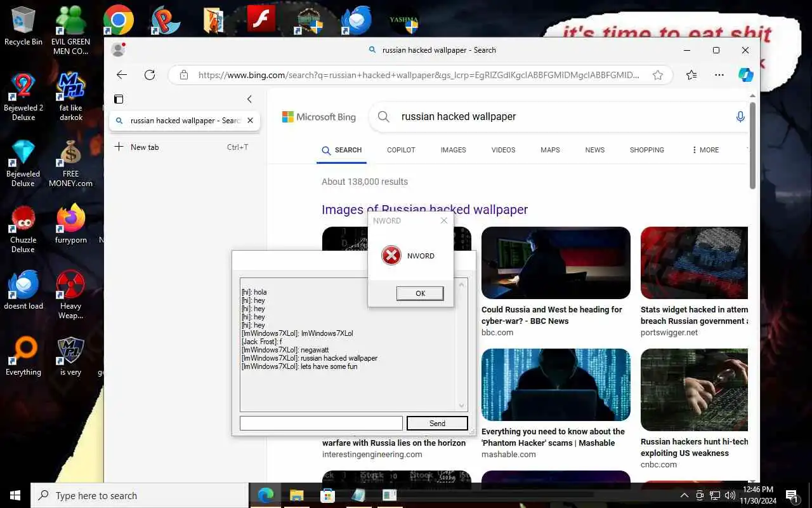The image size is (812, 508).
Task: Open the Heavy Weap... desktop shortcut
Action: (x=70, y=295)
